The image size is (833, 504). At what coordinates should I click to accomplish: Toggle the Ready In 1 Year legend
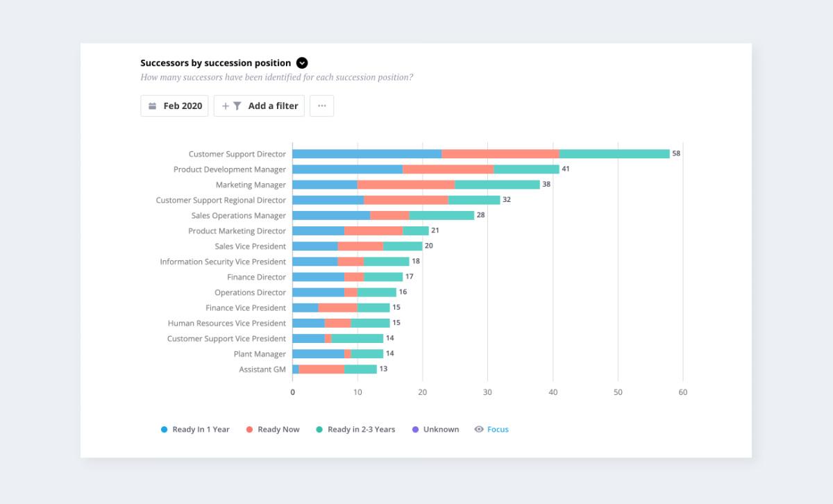pos(195,429)
